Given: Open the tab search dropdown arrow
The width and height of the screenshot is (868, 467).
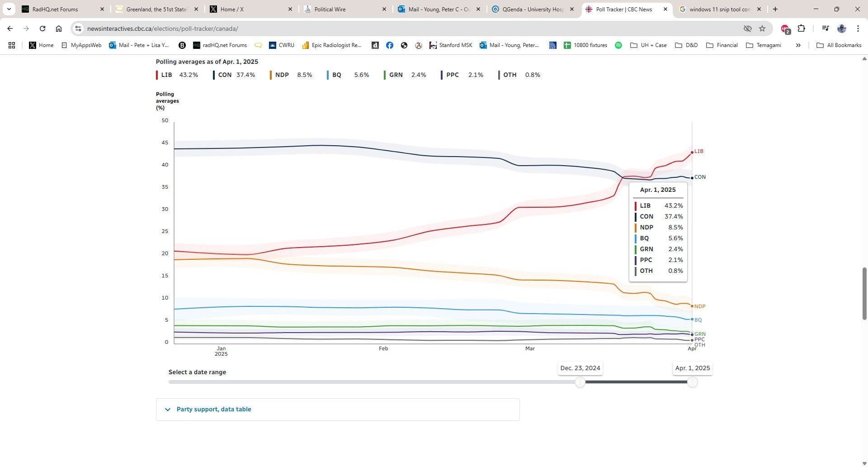Looking at the screenshot, I should [x=9, y=9].
